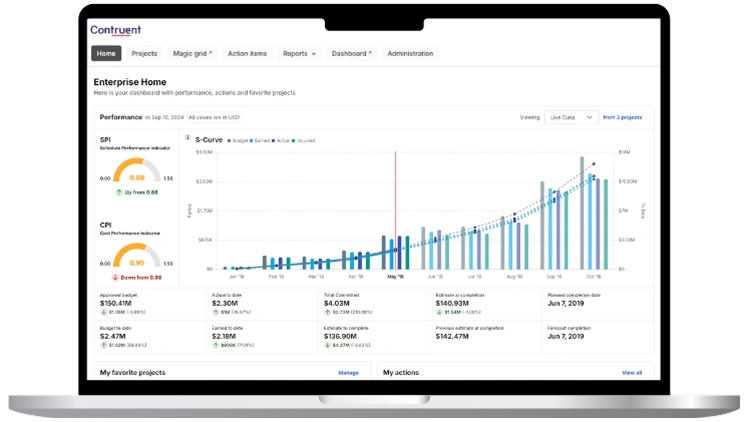Click View all in My actions
This screenshot has width=749, height=422.
[x=632, y=372]
